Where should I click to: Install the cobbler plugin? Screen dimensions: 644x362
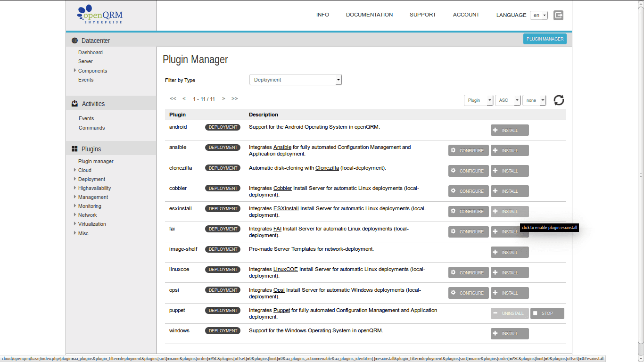coord(510,191)
